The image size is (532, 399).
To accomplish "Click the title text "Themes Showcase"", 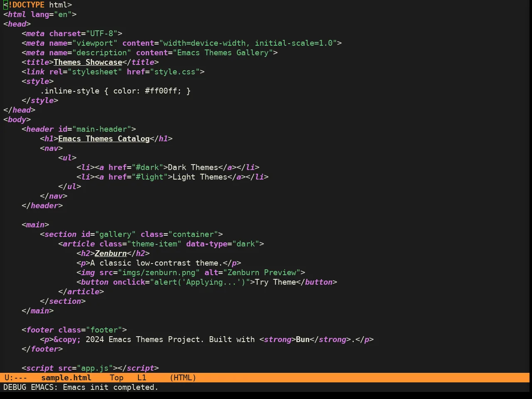I will (88, 62).
